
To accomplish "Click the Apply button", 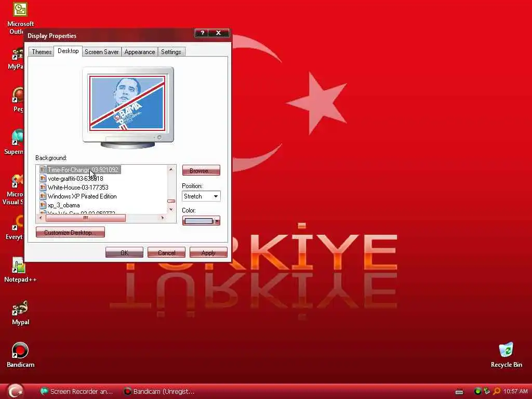I will (208, 253).
